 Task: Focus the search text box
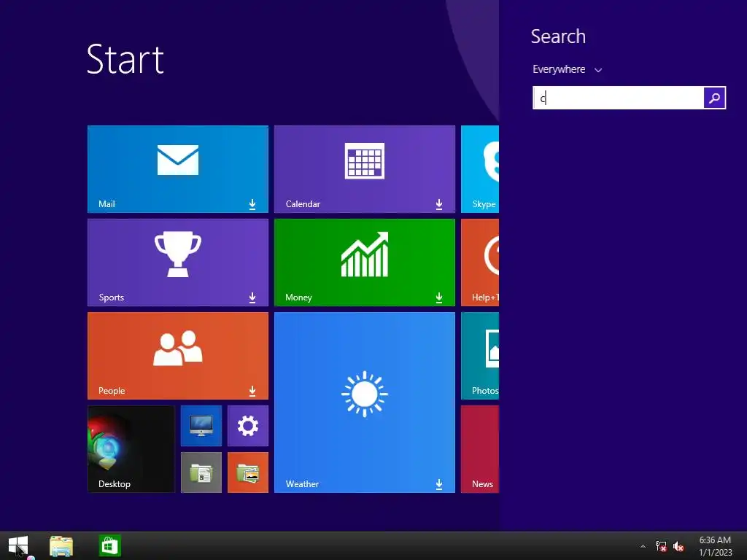point(618,98)
